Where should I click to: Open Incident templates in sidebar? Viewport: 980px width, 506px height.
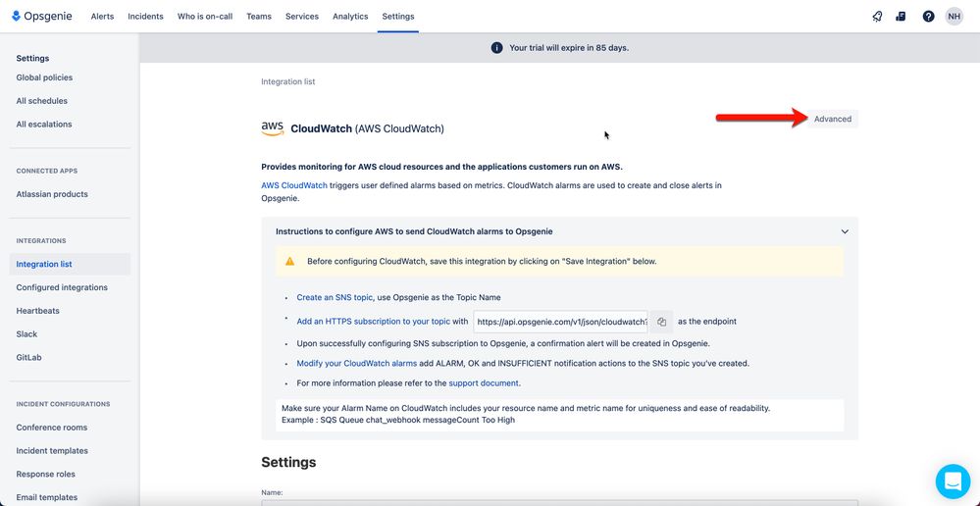(x=52, y=450)
